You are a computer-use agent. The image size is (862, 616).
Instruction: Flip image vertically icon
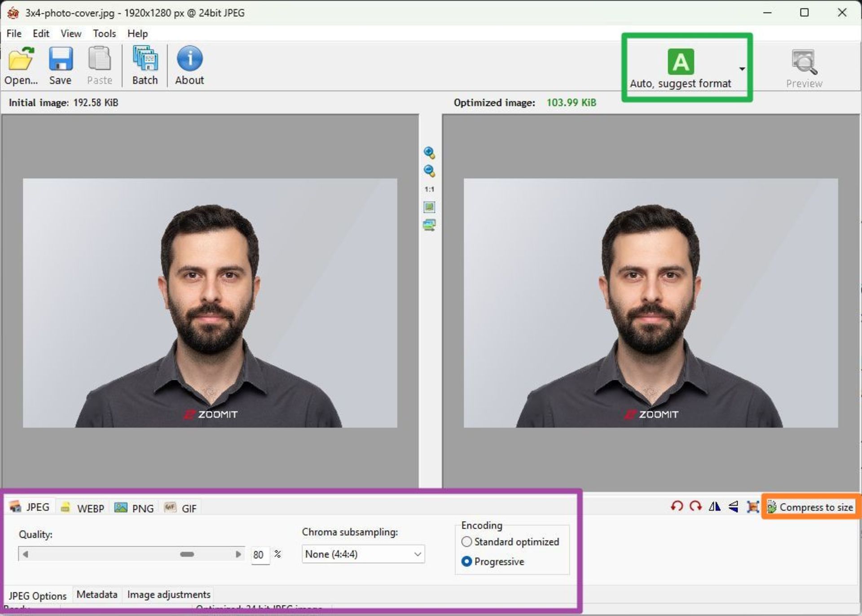733,506
